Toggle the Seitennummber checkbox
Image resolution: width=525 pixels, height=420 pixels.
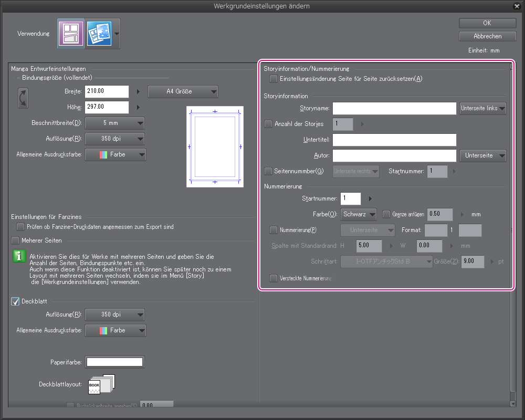(269, 171)
